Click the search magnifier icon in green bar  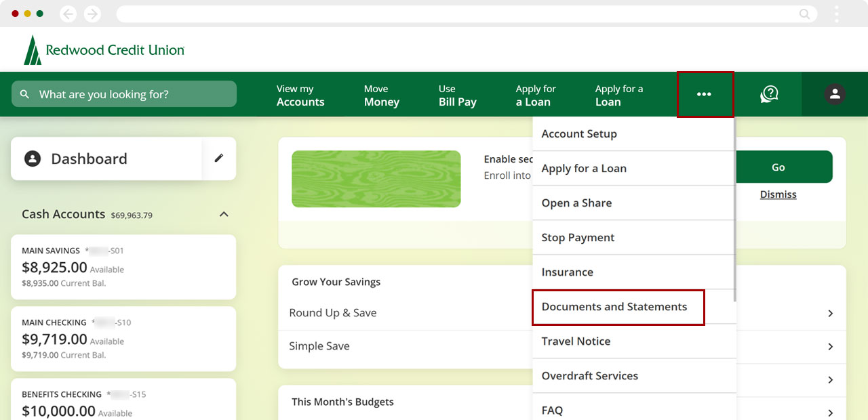25,94
